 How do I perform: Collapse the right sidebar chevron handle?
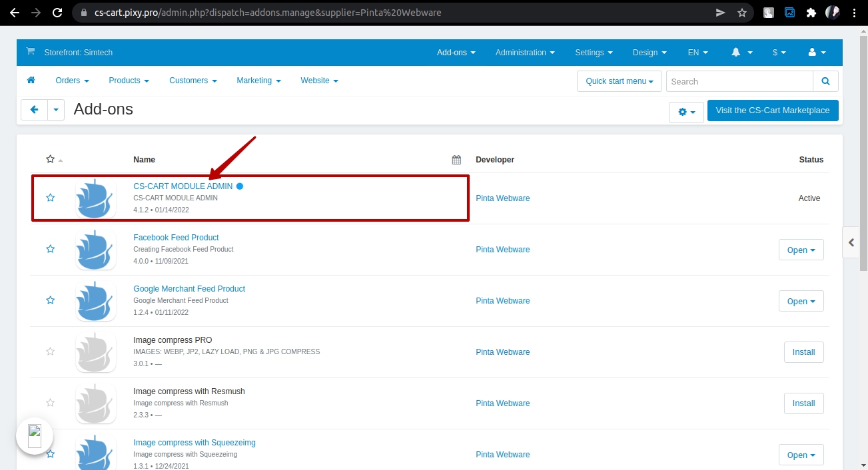tap(851, 243)
